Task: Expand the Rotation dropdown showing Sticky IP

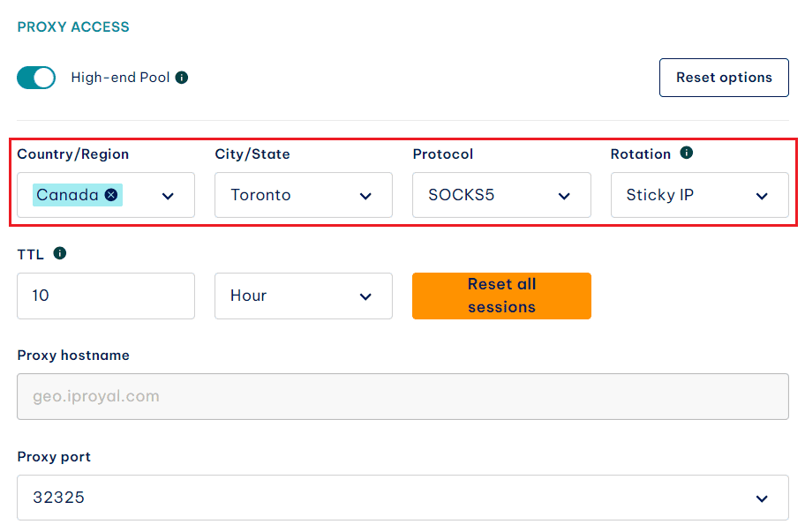Action: coord(699,195)
